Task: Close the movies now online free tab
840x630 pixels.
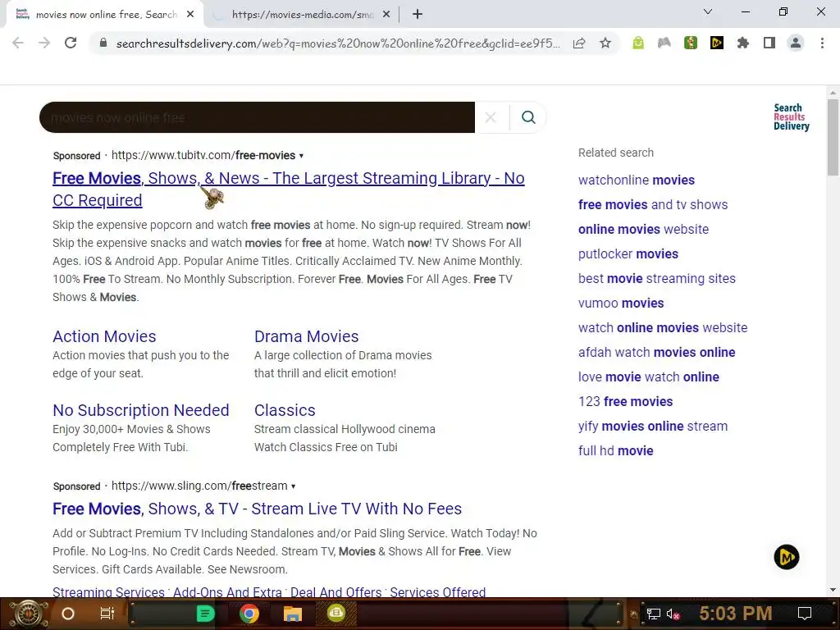Action: click(x=190, y=15)
